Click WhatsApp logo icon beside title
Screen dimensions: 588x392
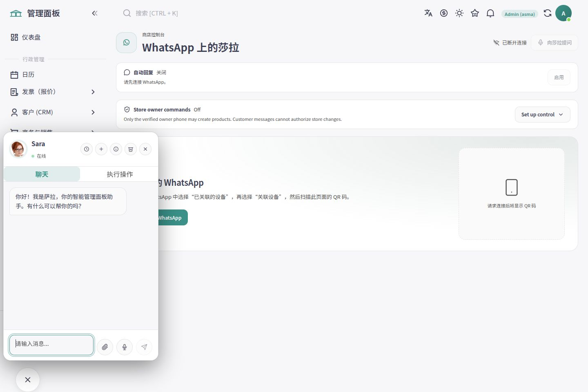coord(127,42)
